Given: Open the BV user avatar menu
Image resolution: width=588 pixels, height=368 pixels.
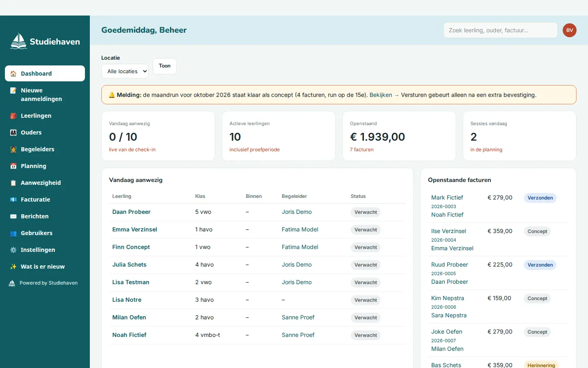Looking at the screenshot, I should (x=570, y=30).
